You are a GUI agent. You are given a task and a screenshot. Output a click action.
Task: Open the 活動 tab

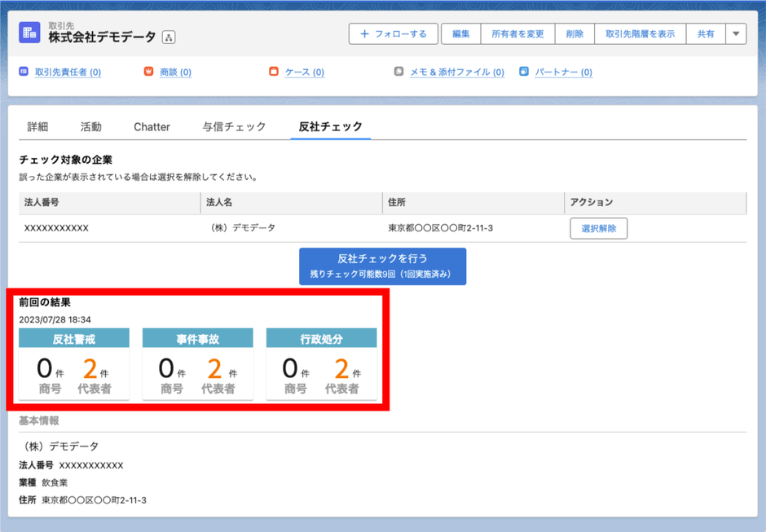pyautogui.click(x=90, y=126)
